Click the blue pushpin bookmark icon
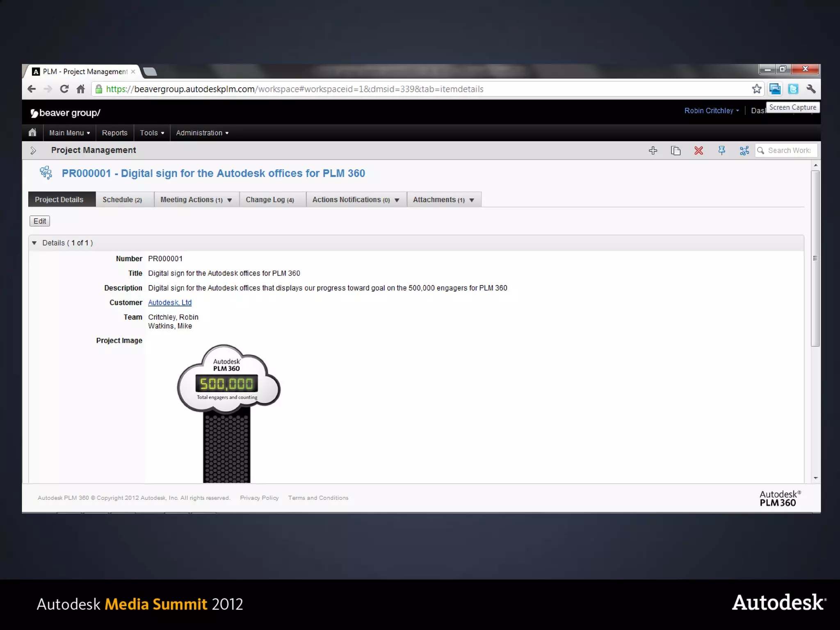The width and height of the screenshot is (840, 630). coord(721,151)
